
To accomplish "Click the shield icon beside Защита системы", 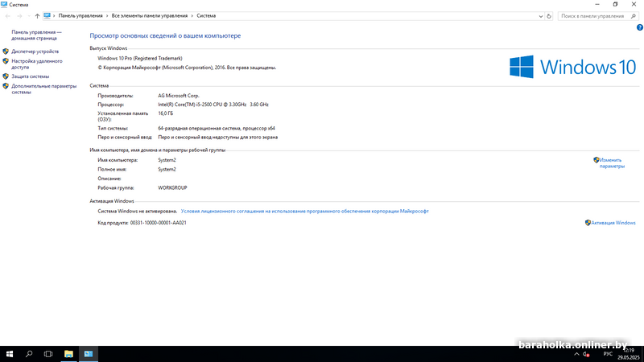I will [6, 76].
